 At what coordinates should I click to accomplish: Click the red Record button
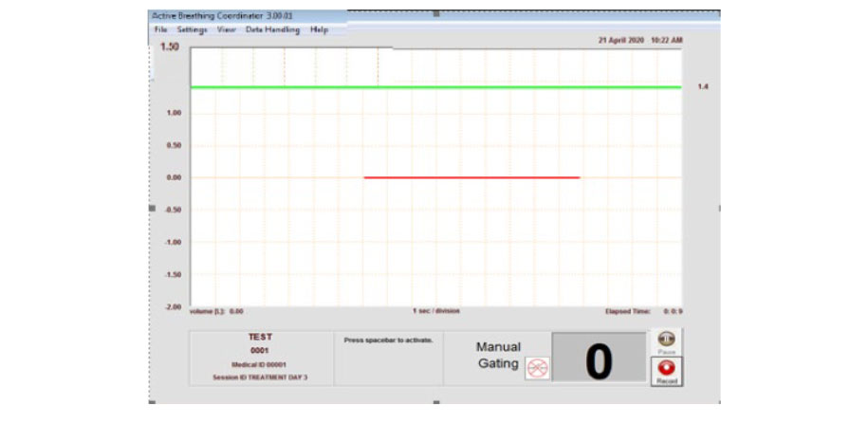[x=666, y=370]
